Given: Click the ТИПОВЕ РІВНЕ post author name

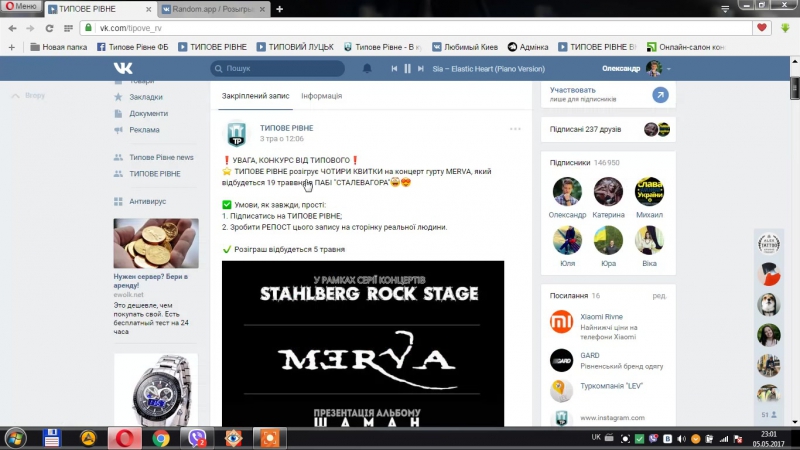Looking at the screenshot, I should tap(286, 128).
